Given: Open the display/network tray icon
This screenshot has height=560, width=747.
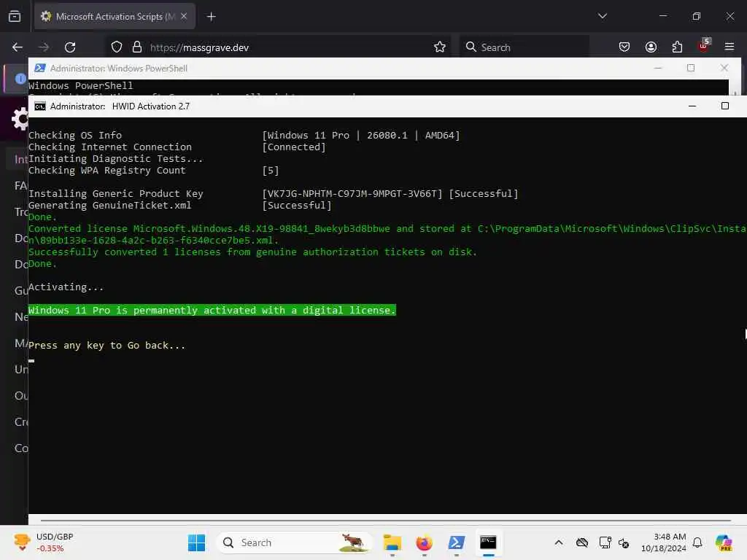Looking at the screenshot, I should tap(605, 542).
